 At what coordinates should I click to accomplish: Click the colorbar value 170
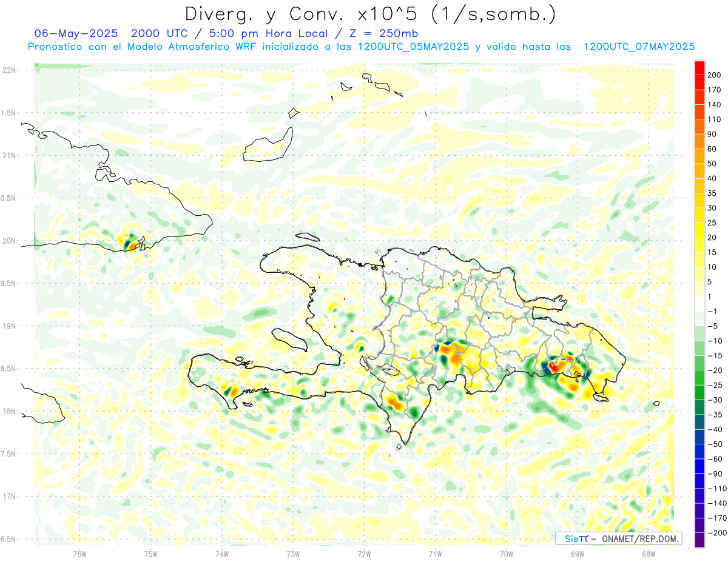pyautogui.click(x=714, y=90)
